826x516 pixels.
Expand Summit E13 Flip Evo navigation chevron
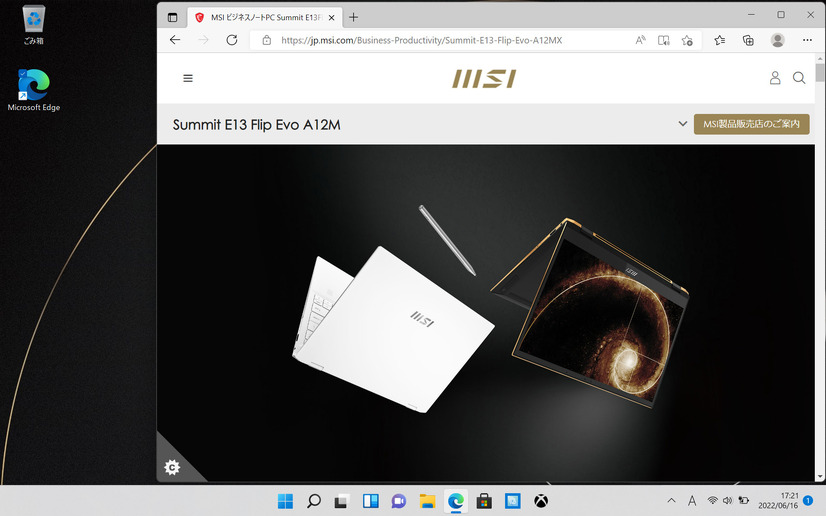click(x=682, y=124)
